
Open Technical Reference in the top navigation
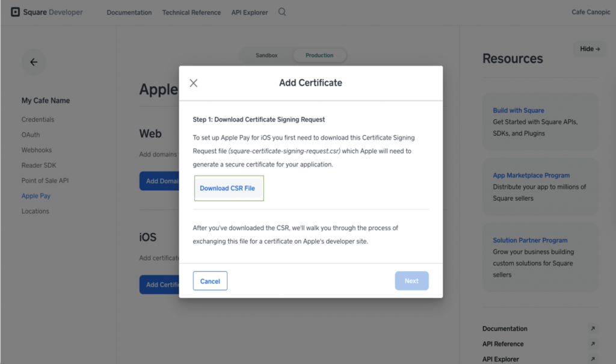(191, 13)
